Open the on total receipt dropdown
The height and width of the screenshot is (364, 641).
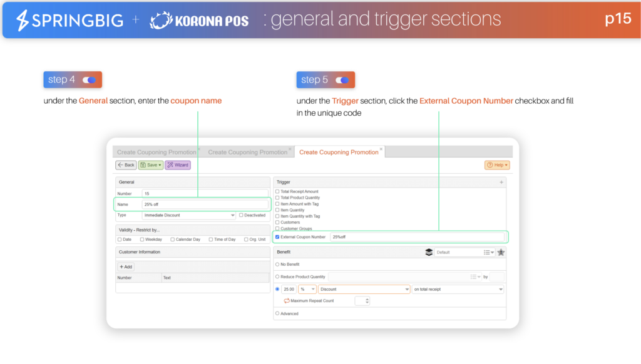(458, 289)
